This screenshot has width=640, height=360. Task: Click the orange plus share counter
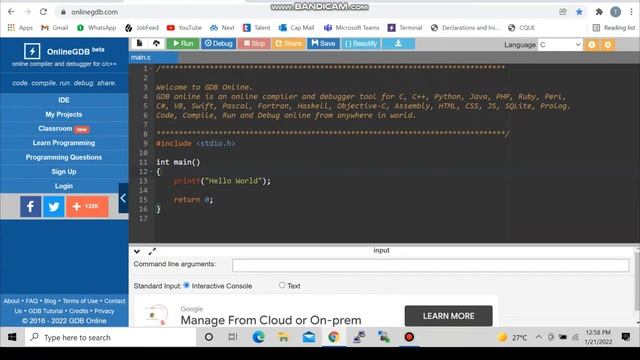(x=87, y=207)
